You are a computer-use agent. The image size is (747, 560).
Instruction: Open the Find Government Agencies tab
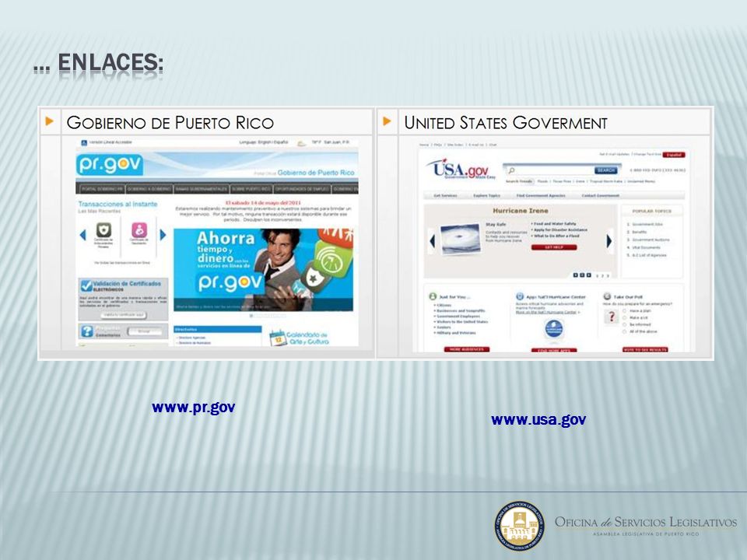click(541, 196)
